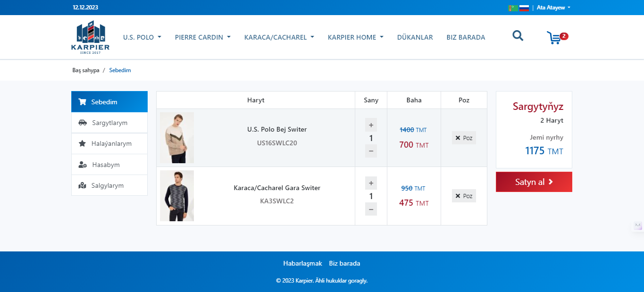The image size is (644, 292).
Task: Go to DÜKANLAR page
Action: click(415, 37)
